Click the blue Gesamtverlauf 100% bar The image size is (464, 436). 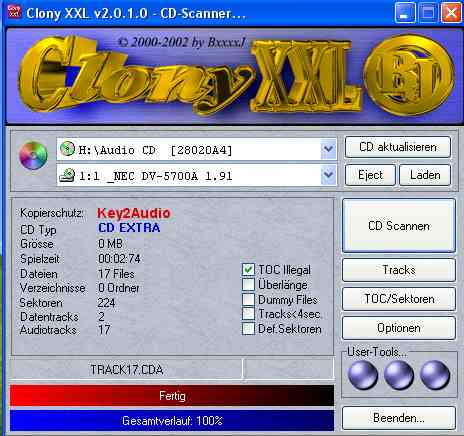(x=172, y=421)
